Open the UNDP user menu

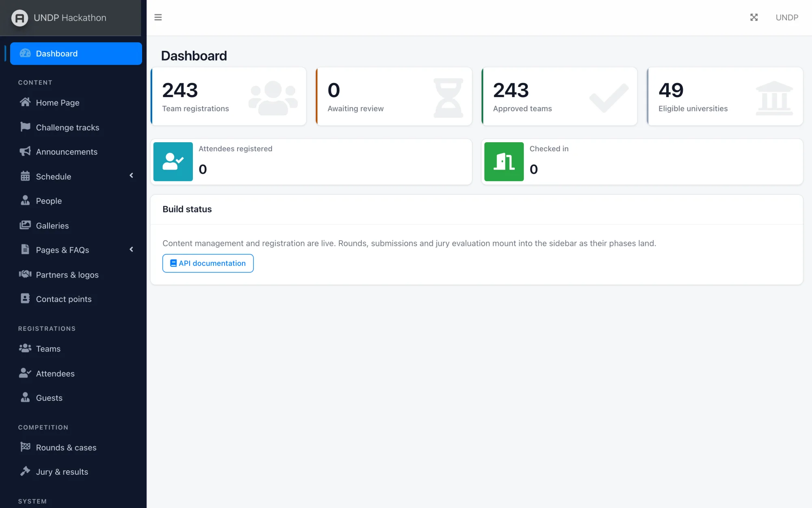(787, 17)
